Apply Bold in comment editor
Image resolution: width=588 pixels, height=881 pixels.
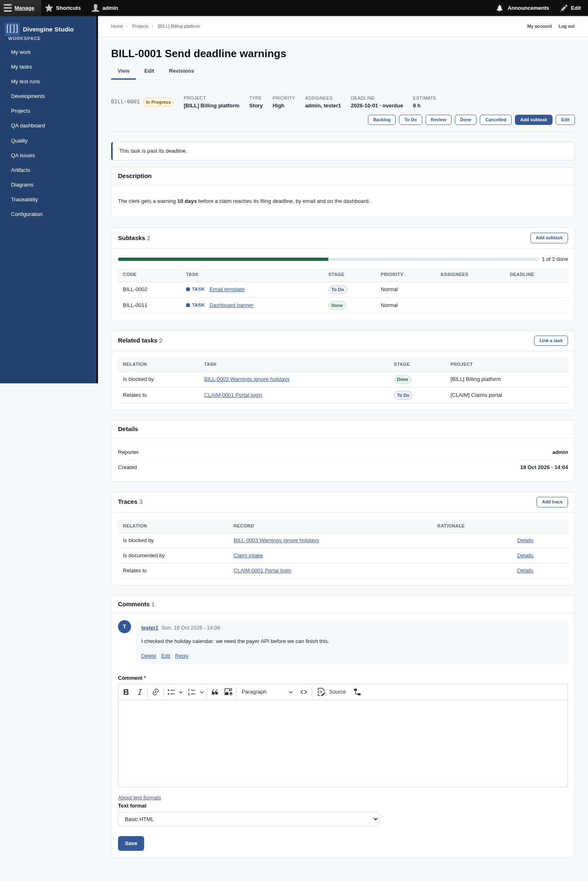(126, 692)
